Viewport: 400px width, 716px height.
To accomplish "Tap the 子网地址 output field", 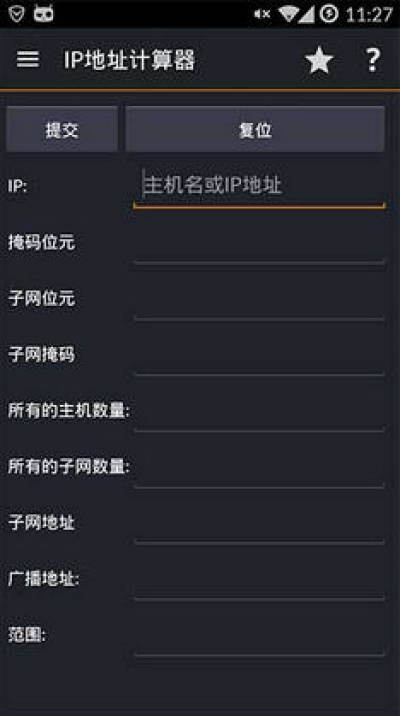I will pos(259,524).
